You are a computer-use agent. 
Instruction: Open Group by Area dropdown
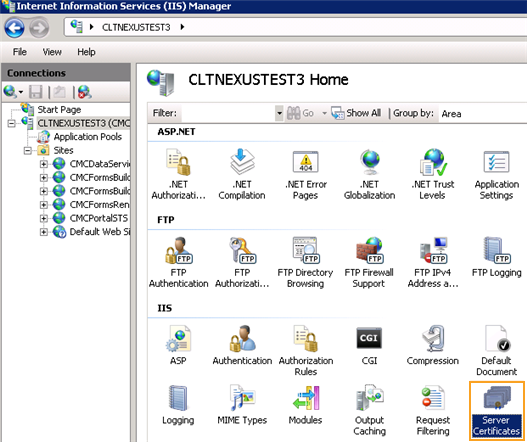pos(483,114)
